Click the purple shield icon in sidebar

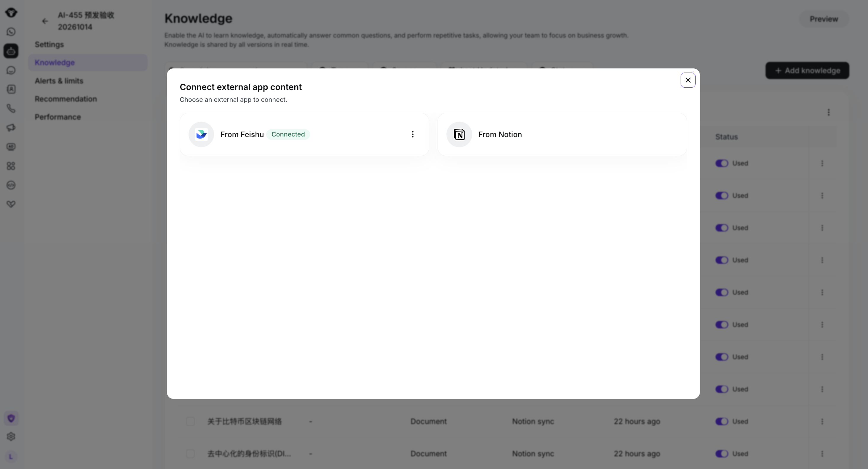point(11,418)
